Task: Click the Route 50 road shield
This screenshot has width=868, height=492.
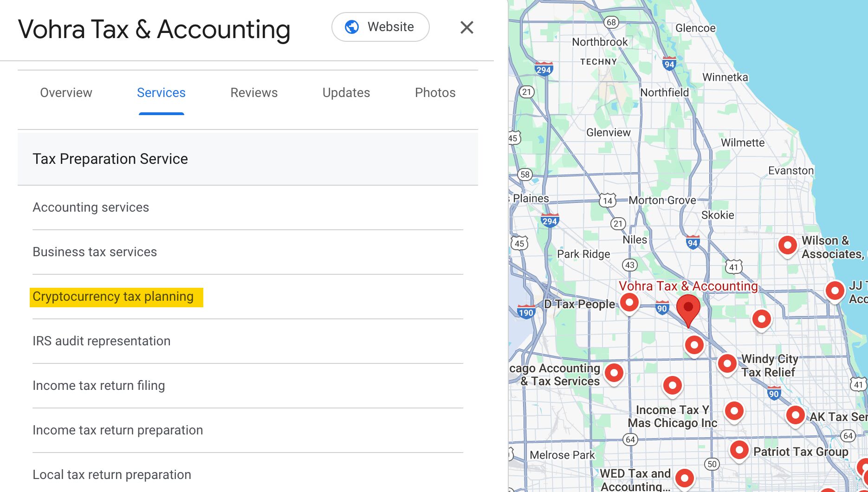Action: point(712,464)
